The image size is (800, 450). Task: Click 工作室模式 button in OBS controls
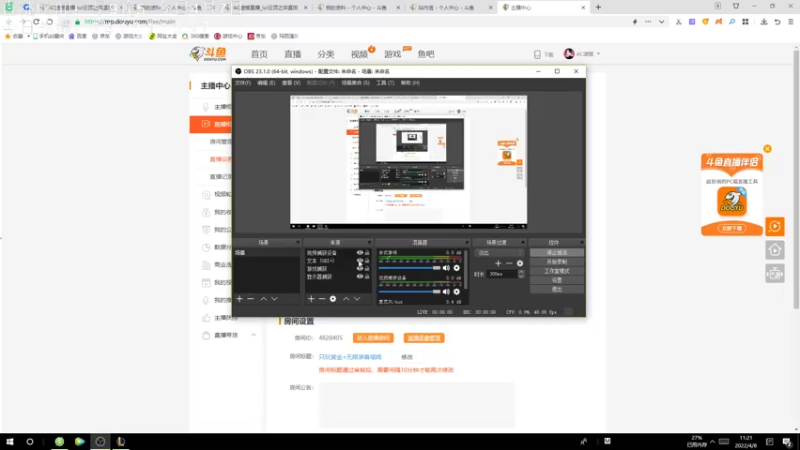(557, 271)
